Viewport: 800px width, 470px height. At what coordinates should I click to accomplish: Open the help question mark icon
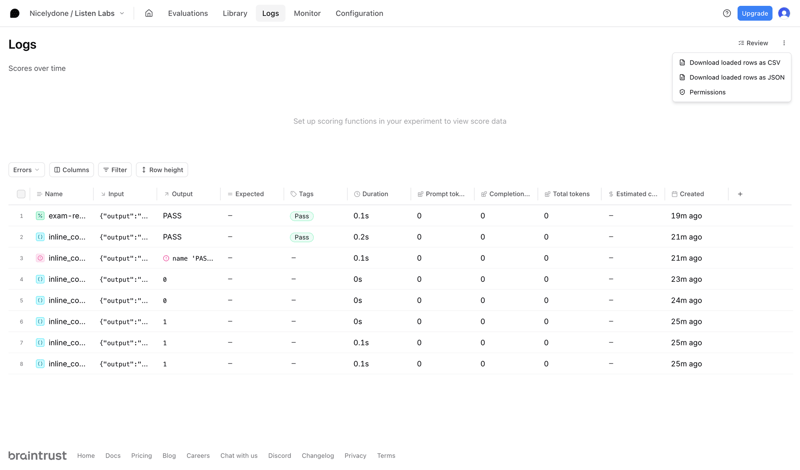tap(727, 13)
